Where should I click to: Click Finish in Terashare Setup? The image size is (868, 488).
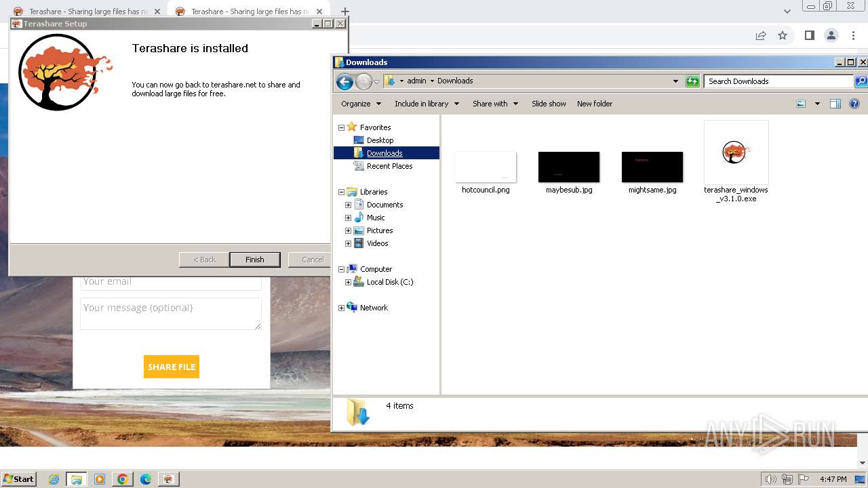click(255, 260)
